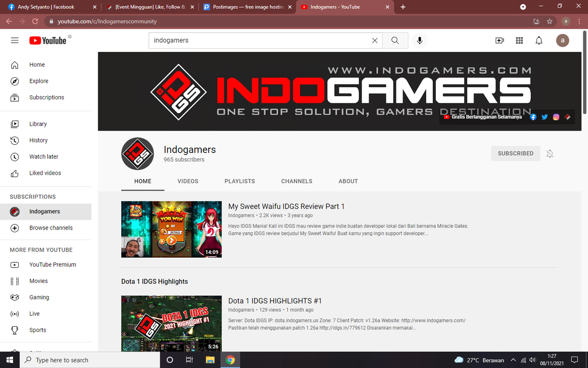Switch to the ABOUT channel tab
Screen dimensions: 588x368
coord(348,181)
